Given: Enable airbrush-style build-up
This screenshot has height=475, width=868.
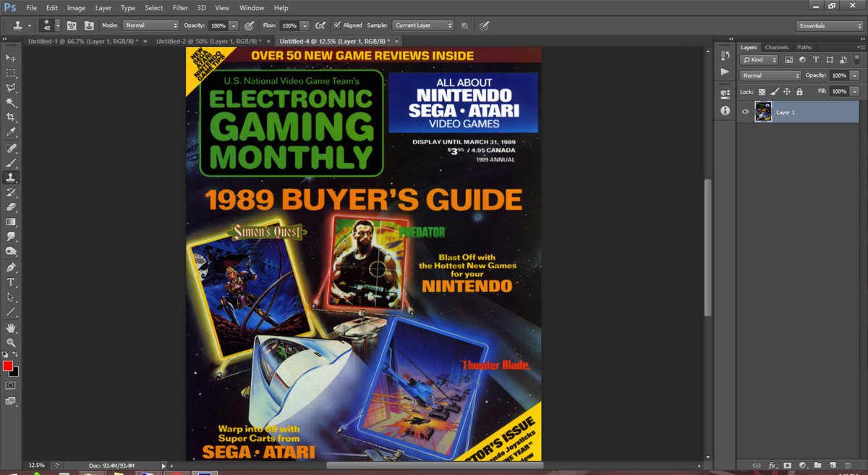Looking at the screenshot, I should click(320, 25).
